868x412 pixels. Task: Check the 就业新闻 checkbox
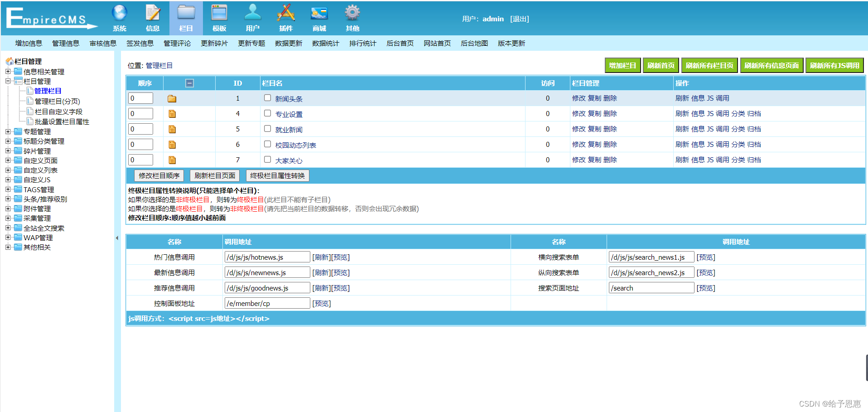[268, 129]
